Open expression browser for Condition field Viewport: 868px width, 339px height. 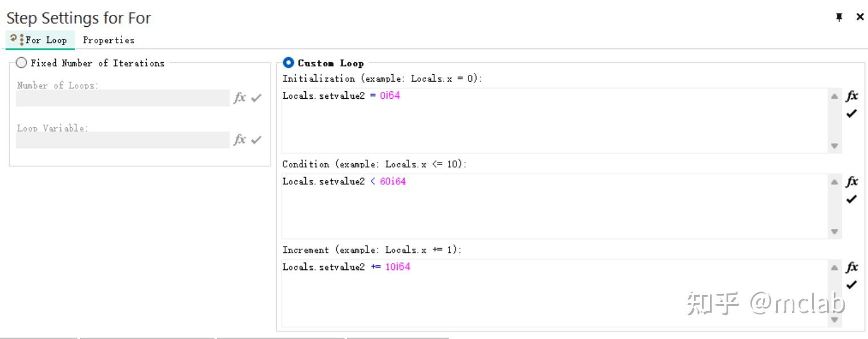coord(851,181)
